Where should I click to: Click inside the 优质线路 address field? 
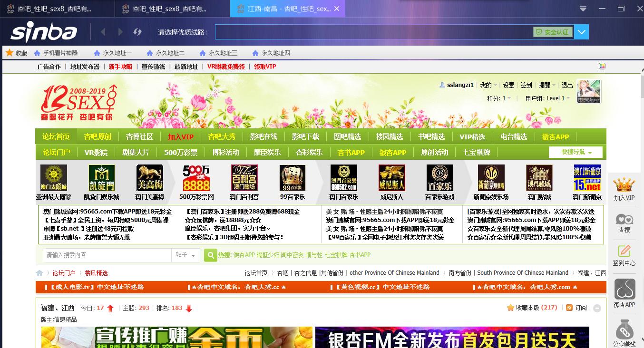click(x=373, y=32)
